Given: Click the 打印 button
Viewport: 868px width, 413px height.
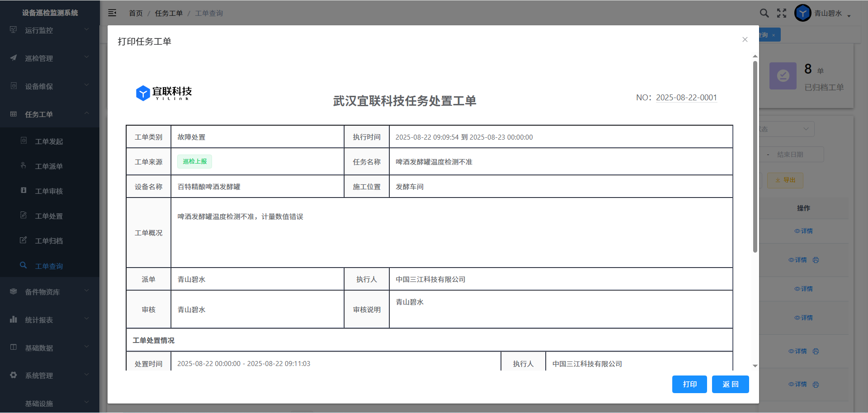Looking at the screenshot, I should tap(689, 384).
